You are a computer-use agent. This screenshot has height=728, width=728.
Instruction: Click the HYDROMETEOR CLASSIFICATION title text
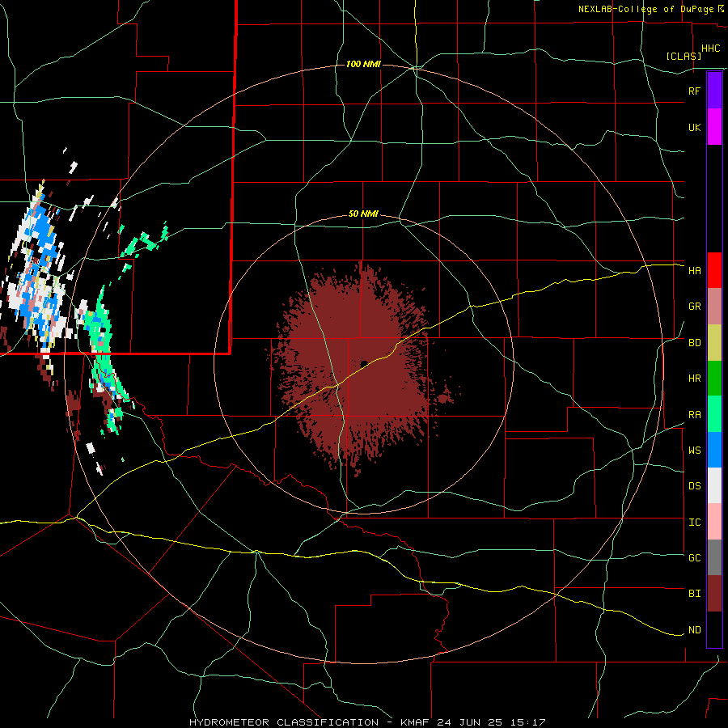[284, 722]
